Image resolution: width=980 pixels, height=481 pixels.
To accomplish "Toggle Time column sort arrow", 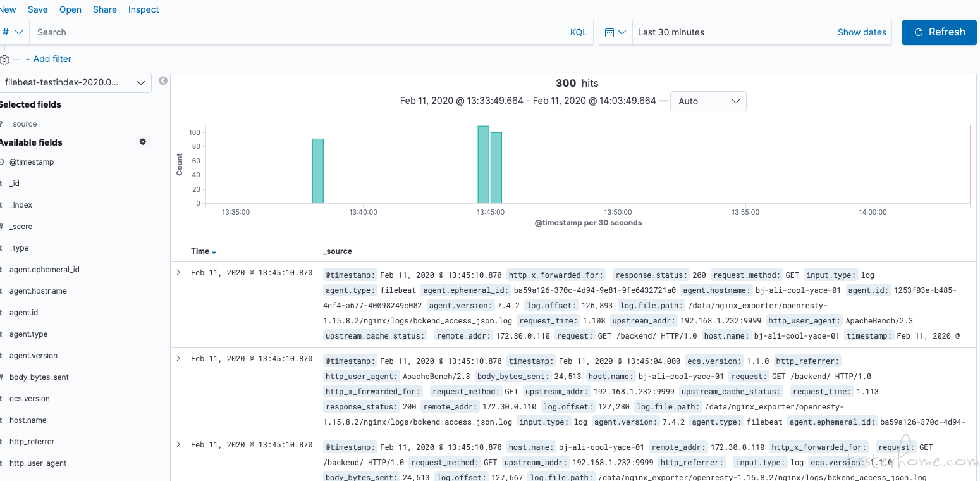I will coord(214,252).
